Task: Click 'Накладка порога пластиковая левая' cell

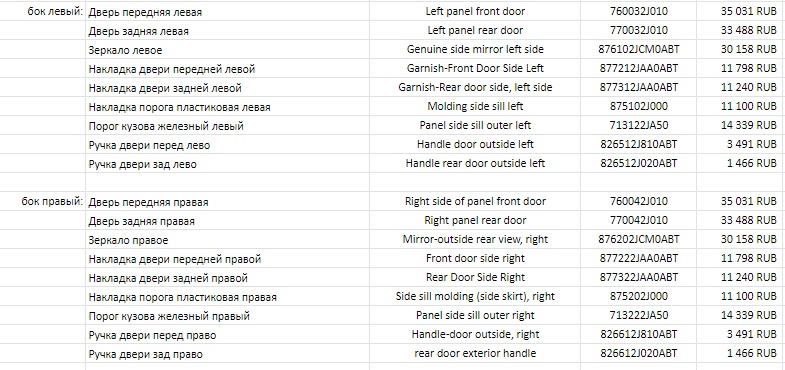Action: (x=227, y=107)
